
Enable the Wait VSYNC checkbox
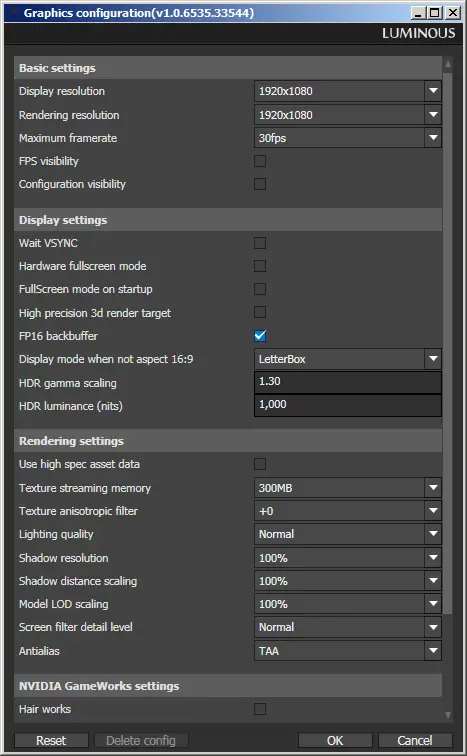coord(260,243)
